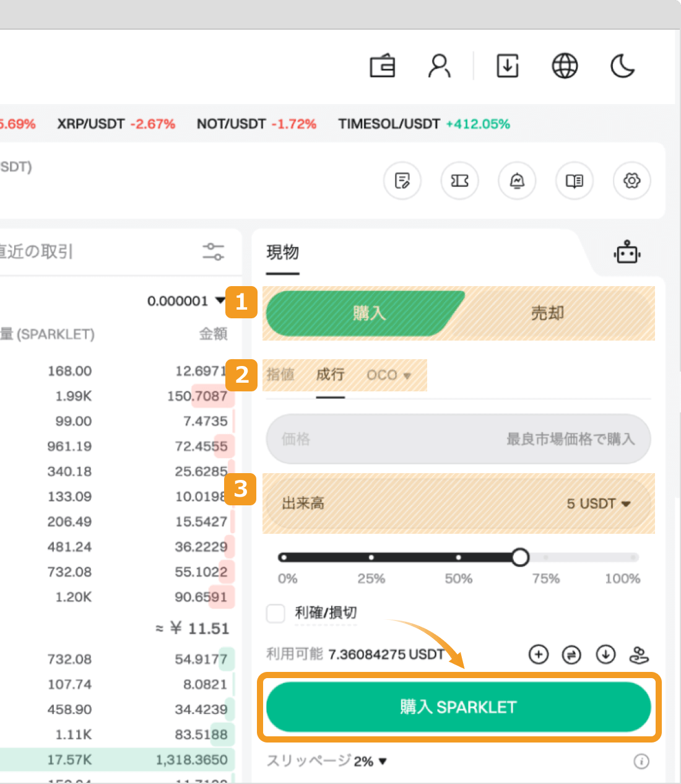Open the user account profile icon
681x784 pixels.
click(440, 66)
